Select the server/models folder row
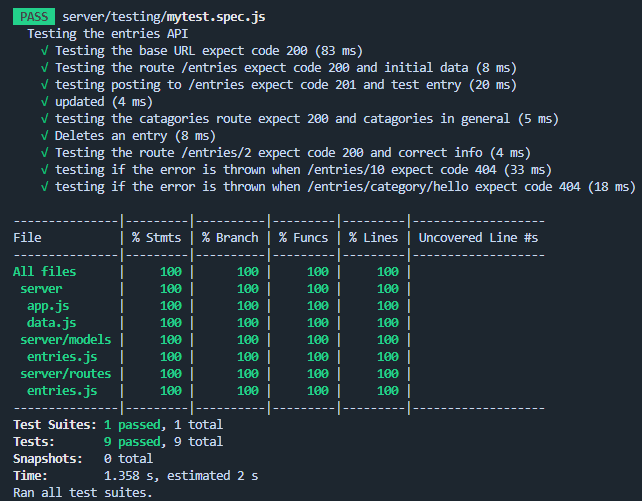The height and width of the screenshot is (501, 642). pos(65,340)
